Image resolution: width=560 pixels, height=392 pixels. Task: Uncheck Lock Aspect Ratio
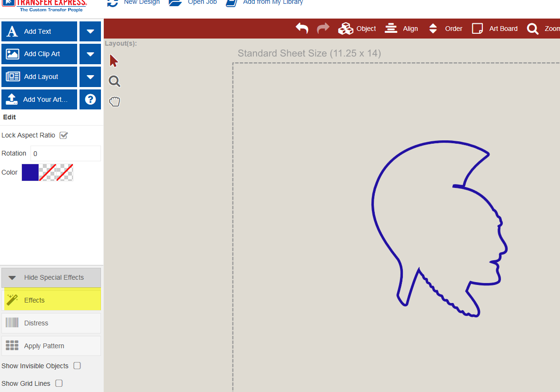(64, 135)
